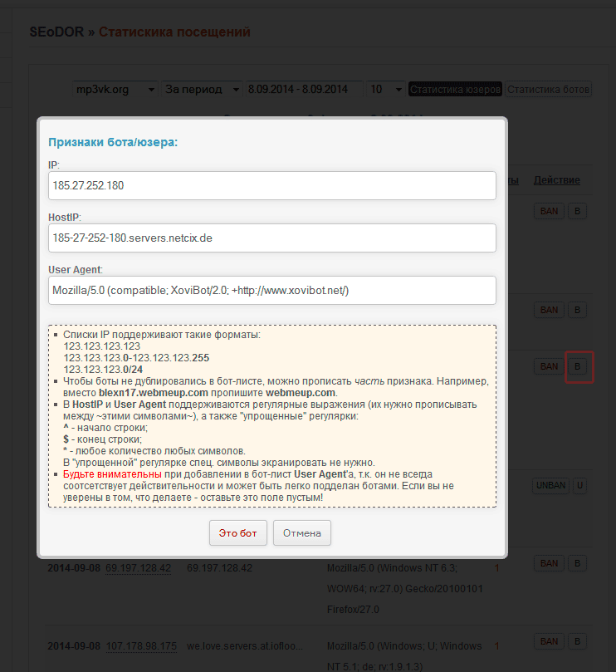Click the User Agent field with XoviBot
616x672 pixels.
pos(272,290)
